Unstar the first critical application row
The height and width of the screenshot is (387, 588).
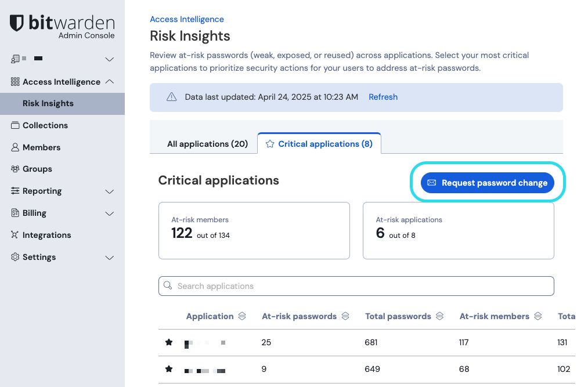pyautogui.click(x=169, y=342)
